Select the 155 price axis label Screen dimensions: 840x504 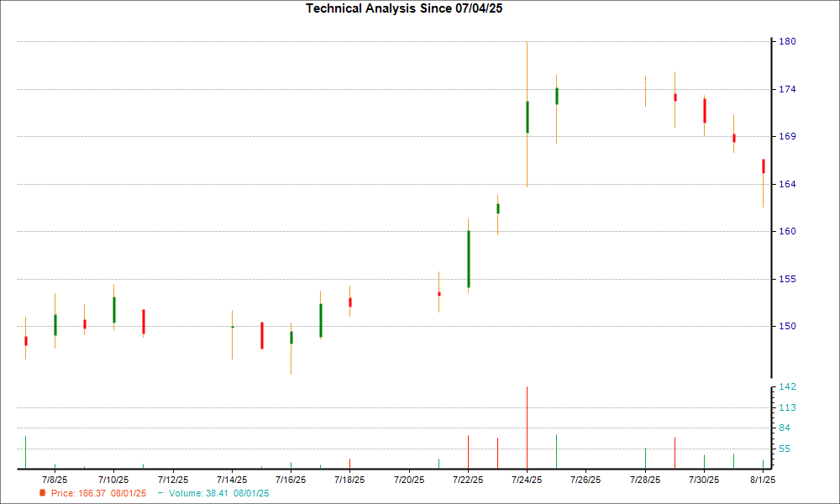787,279
